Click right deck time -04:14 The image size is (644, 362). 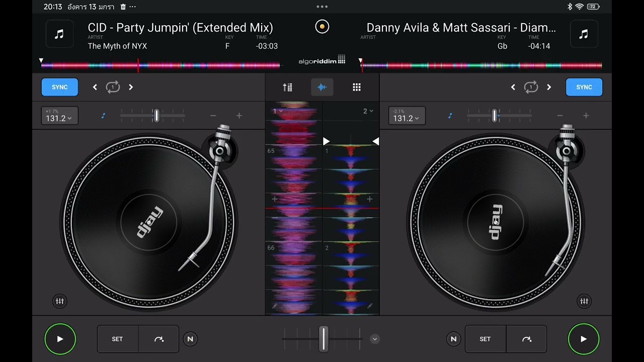[x=539, y=46]
